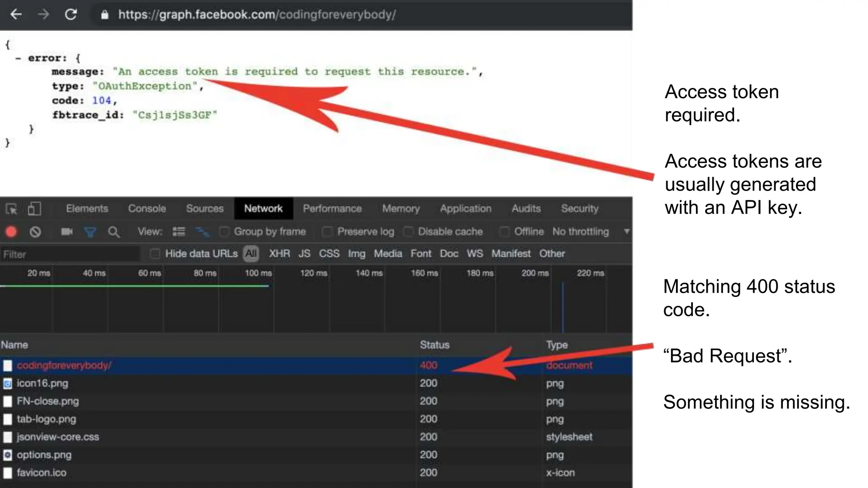The height and width of the screenshot is (488, 868).
Task: Open the Memory tab
Action: pyautogui.click(x=401, y=209)
